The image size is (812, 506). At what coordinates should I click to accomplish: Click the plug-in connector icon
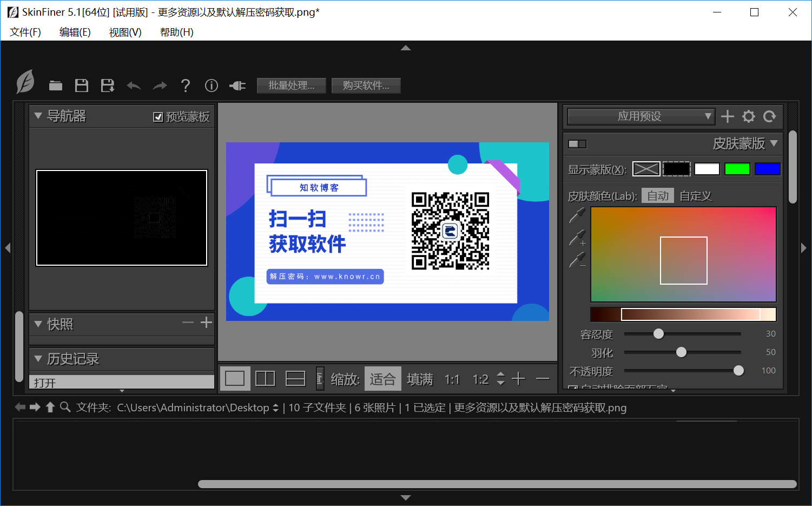pyautogui.click(x=237, y=86)
